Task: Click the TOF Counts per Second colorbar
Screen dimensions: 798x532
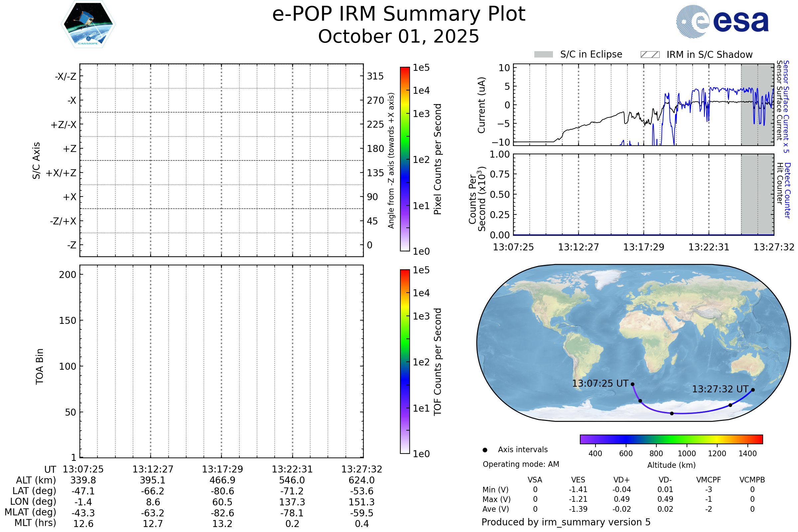Action: 405,362
